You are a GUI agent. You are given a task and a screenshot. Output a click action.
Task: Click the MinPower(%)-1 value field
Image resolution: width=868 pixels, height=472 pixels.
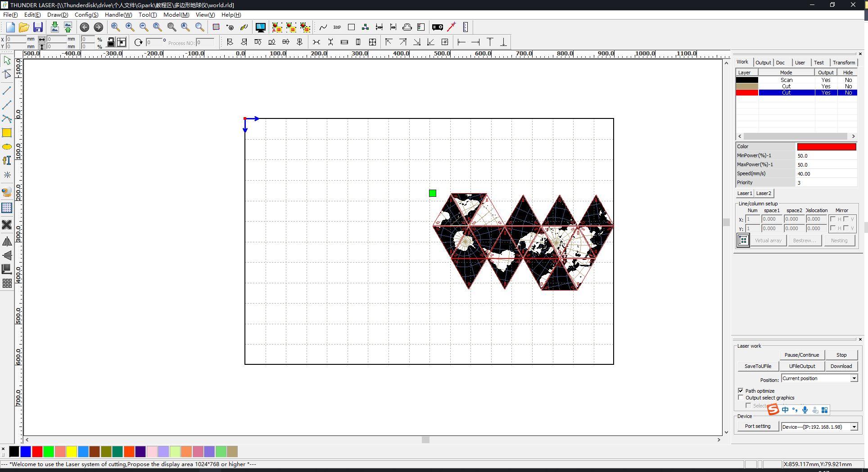(827, 156)
